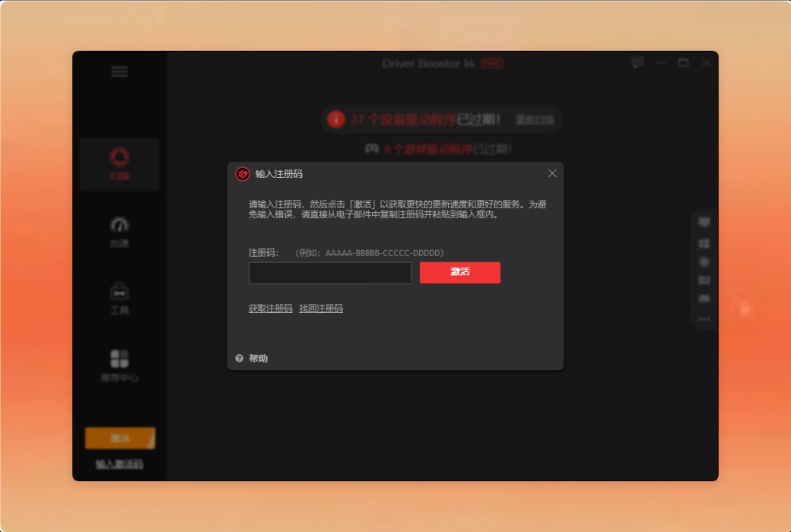This screenshot has height=532, width=791.
Task: Click the top icon in right toolbar
Action: click(x=704, y=222)
